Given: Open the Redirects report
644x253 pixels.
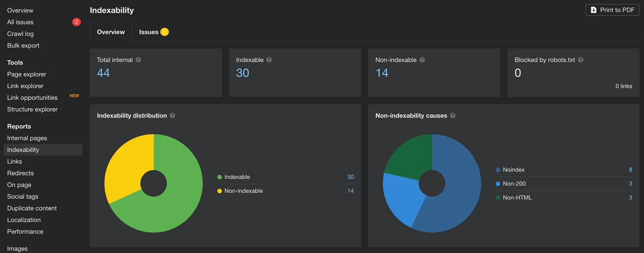Looking at the screenshot, I should point(21,173).
